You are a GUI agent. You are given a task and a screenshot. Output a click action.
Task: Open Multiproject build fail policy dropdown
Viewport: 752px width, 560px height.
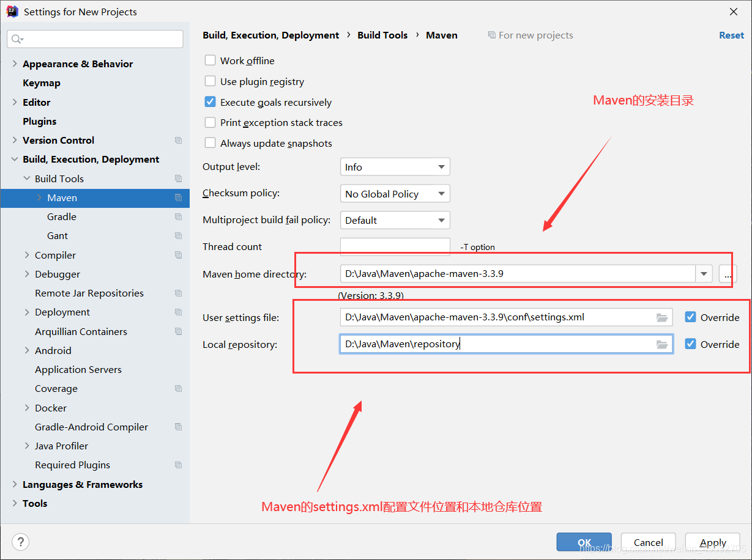(x=395, y=220)
